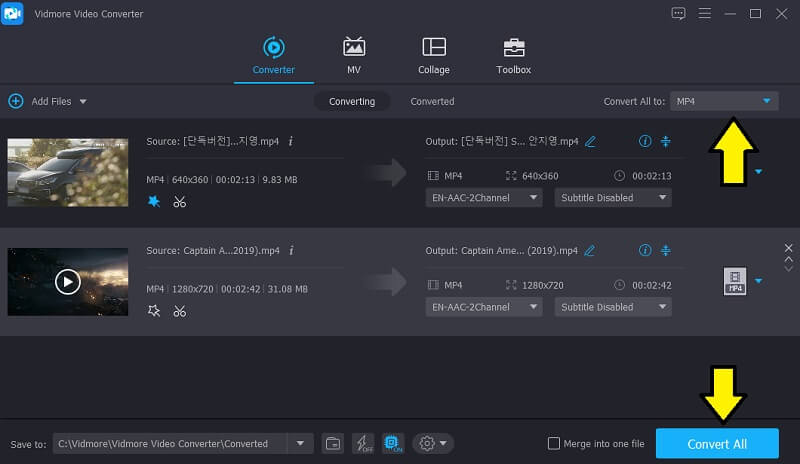Open EN-AAC-2Channel audio dropdown for Captain video
The height and width of the screenshot is (464, 800).
[x=484, y=307]
